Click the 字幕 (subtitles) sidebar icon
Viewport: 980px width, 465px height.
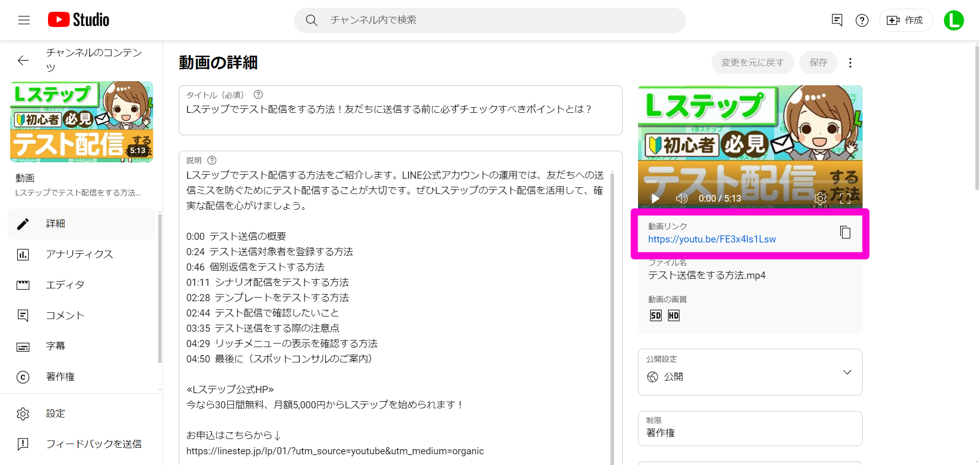coord(23,346)
